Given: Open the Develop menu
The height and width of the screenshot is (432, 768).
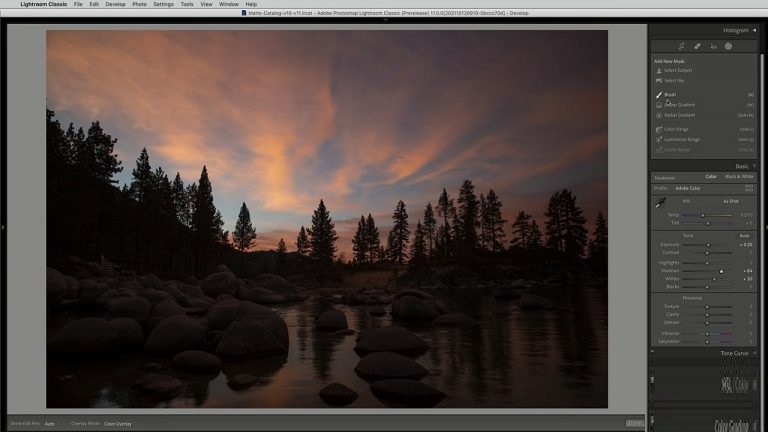Looking at the screenshot, I should tap(115, 4).
